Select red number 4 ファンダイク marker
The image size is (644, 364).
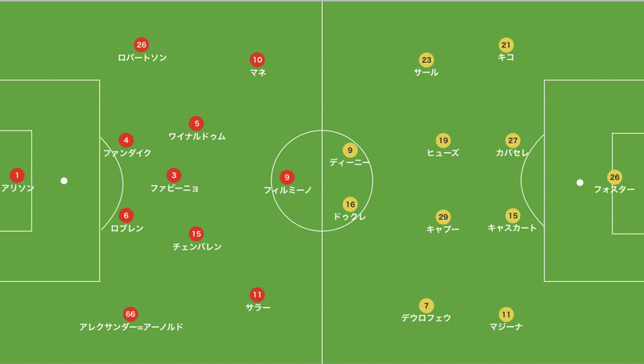point(126,140)
